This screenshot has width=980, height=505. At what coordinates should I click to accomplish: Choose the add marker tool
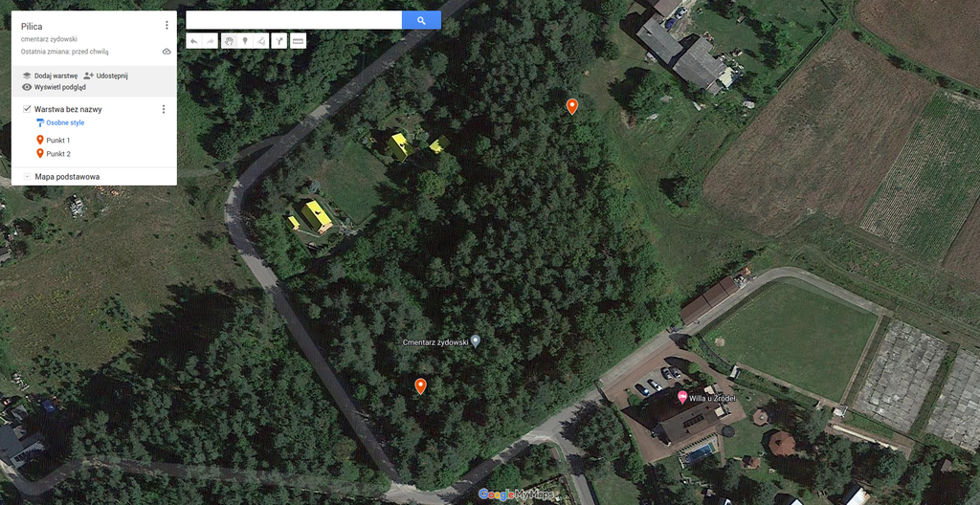[x=245, y=41]
